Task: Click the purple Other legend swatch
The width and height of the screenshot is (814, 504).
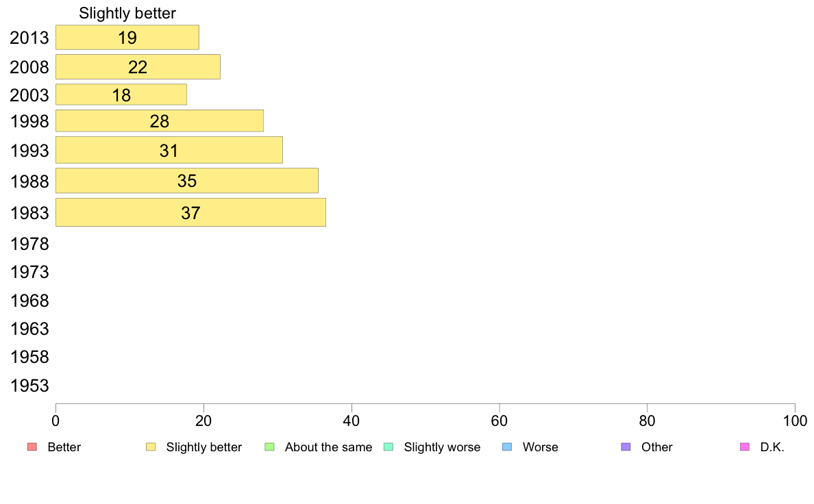Action: pos(626,447)
